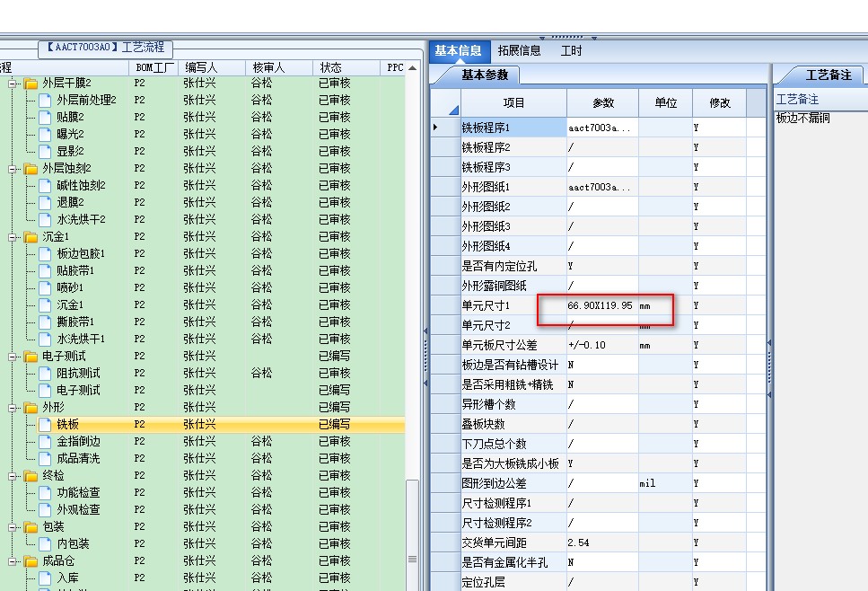The width and height of the screenshot is (868, 591).
Task: Click the document icon of 显影2
Action: (x=46, y=151)
